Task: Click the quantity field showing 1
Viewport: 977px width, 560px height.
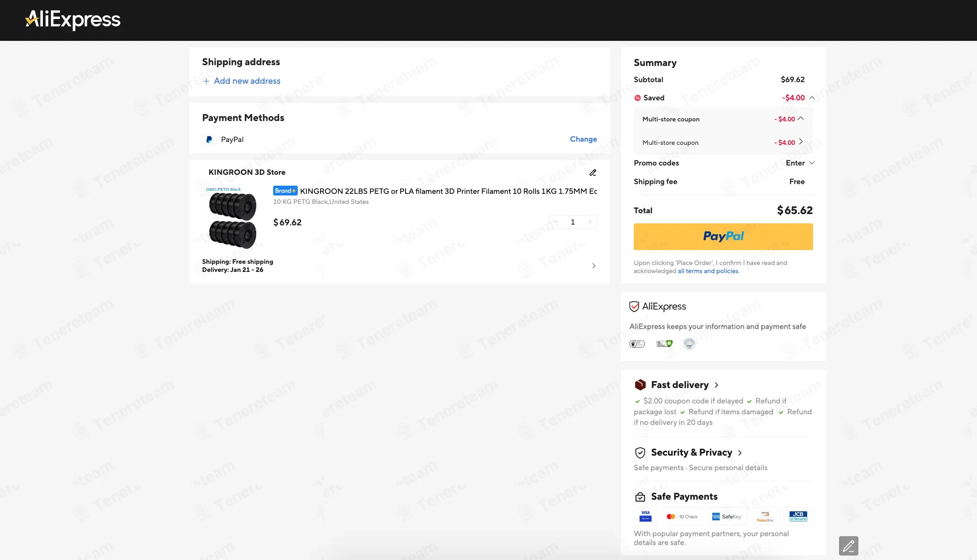Action: coord(573,222)
